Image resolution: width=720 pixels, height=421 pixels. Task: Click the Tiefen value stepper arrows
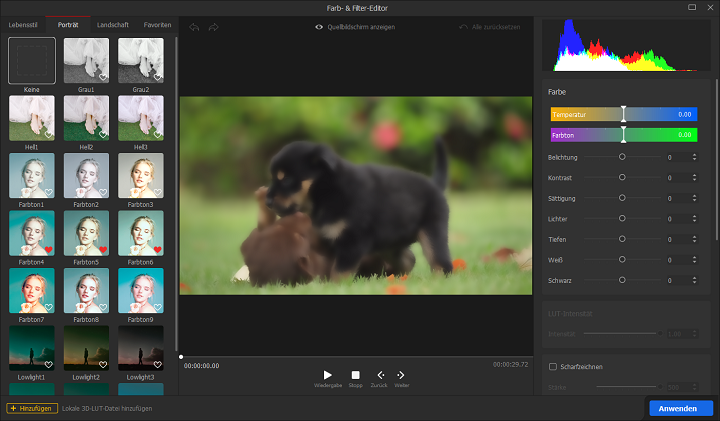click(x=694, y=239)
